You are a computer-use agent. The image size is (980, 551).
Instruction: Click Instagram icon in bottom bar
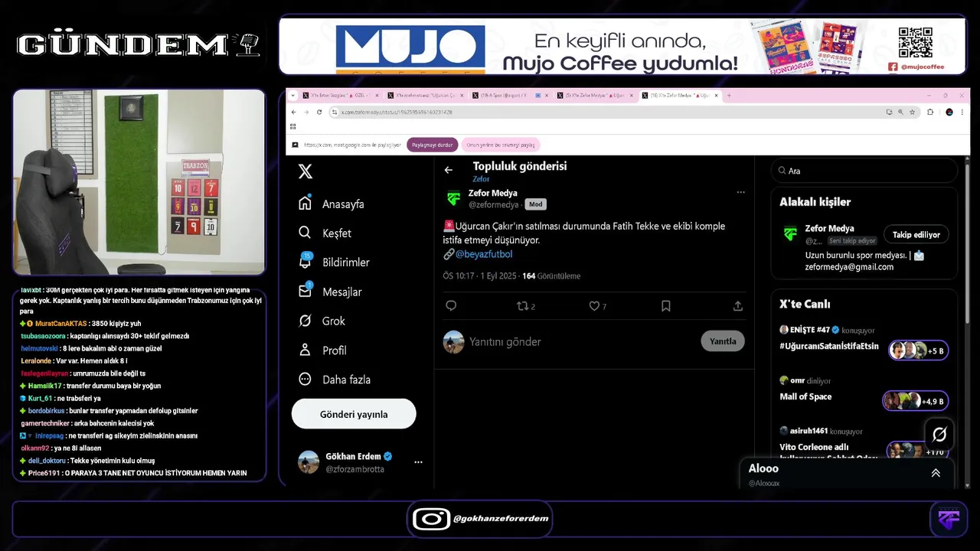(x=431, y=519)
